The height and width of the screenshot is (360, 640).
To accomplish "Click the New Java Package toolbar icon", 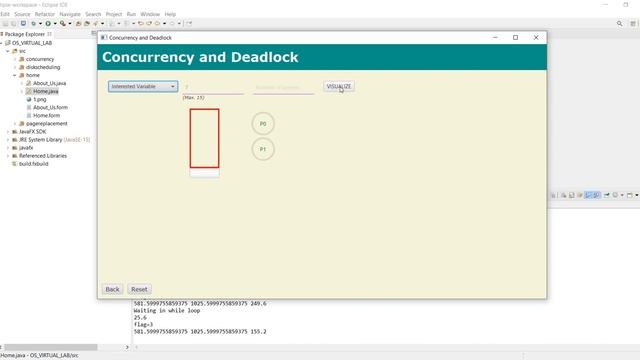I will coord(78,24).
